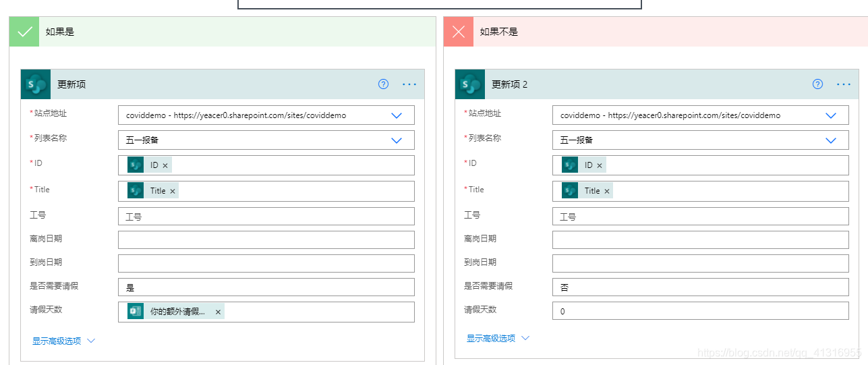
Task: Expand 列表名称 dropdown in 更新项
Action: [397, 140]
